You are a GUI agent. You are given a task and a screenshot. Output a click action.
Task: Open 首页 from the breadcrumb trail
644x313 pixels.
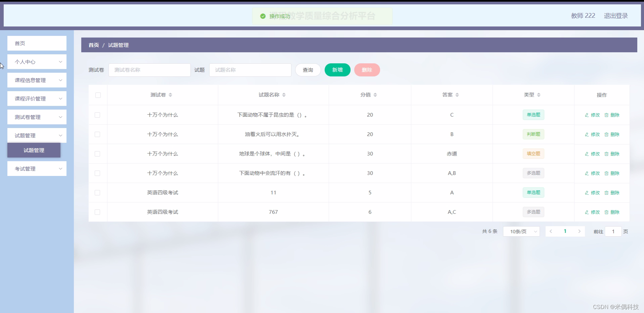click(x=94, y=45)
